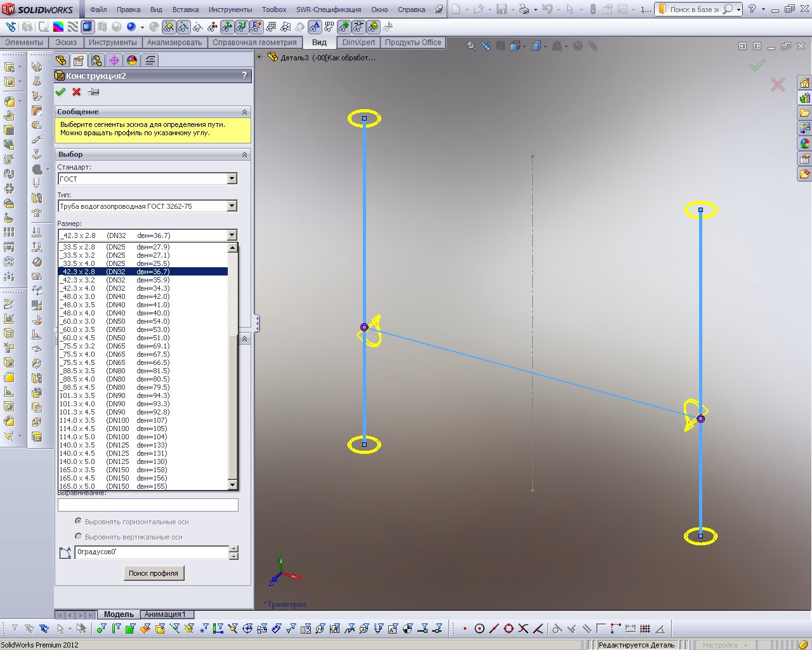The height and width of the screenshot is (650, 812).
Task: Select Выровнять горизонтальные оси radio button
Action: [x=79, y=521]
